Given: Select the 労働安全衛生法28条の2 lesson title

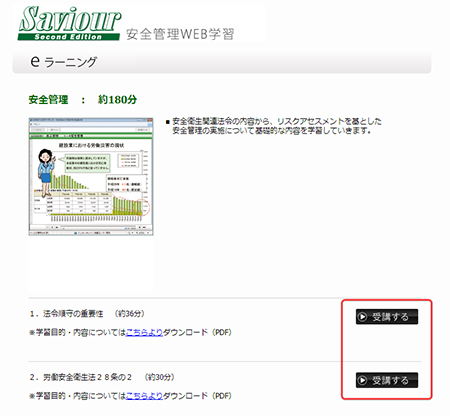Looking at the screenshot, I should (x=87, y=377).
